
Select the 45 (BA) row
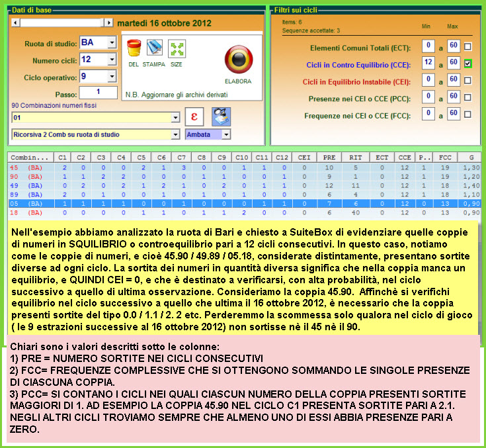pyautogui.click(x=245, y=167)
